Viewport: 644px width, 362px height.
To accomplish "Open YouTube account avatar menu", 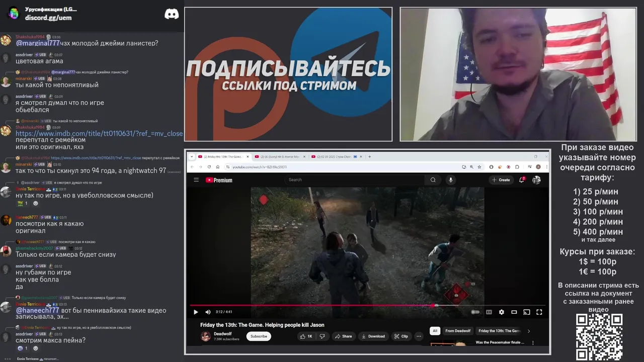I will point(536,179).
